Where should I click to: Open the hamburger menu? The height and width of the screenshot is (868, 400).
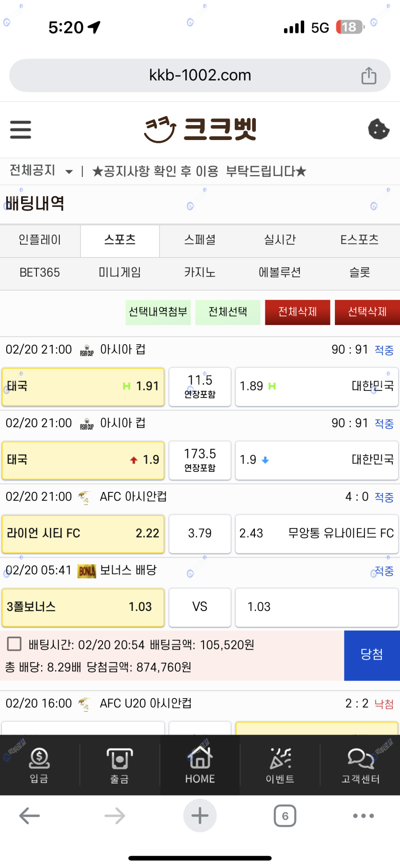tap(21, 129)
